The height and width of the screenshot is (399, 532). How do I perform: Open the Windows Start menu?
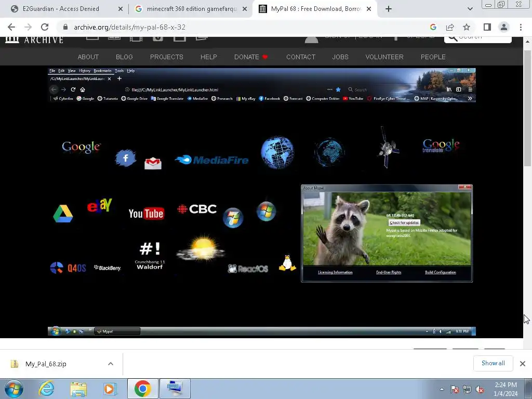(14, 389)
